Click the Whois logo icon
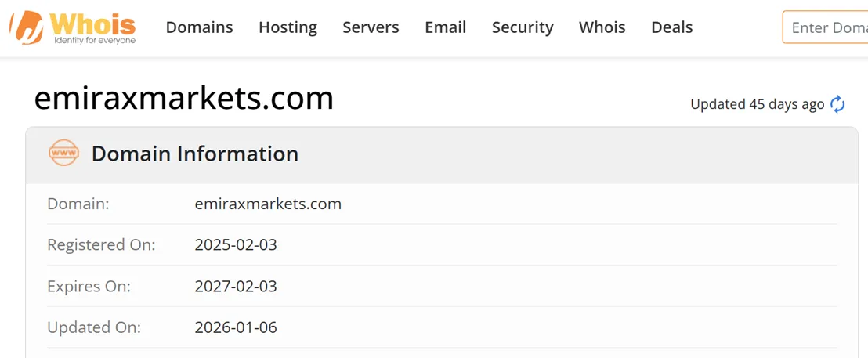This screenshot has width=868, height=358. click(27, 27)
